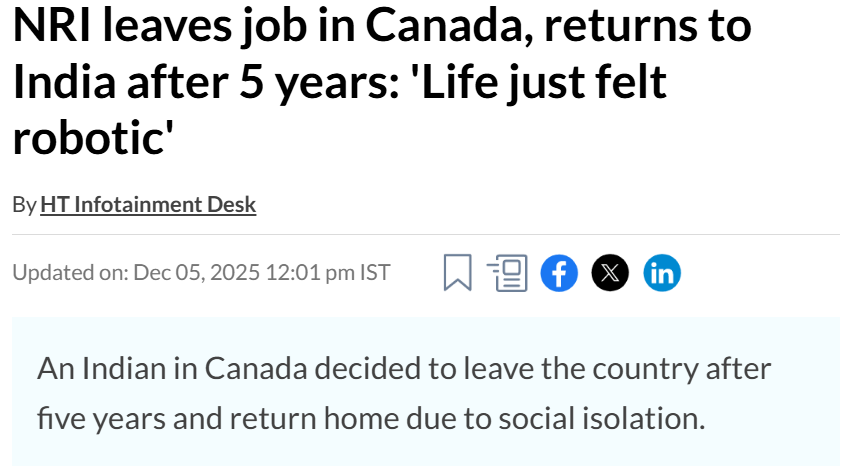Share the article on Facebook
The image size is (851, 466).
(x=559, y=273)
